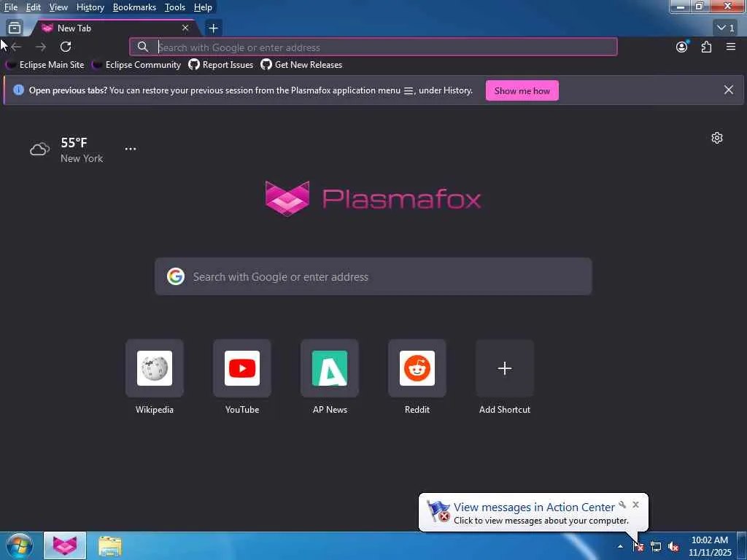Screen dimensions: 747x560
Task: Click the page center Google search box
Action: [373, 276]
